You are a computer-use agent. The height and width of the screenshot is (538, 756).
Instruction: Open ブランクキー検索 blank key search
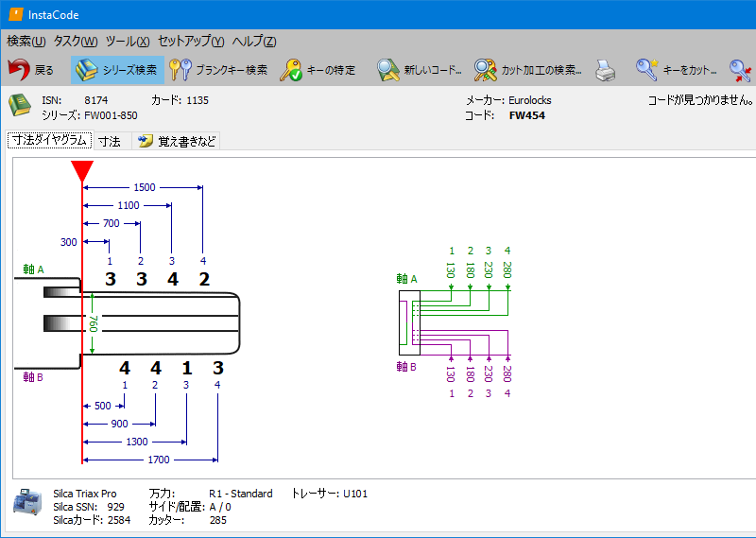point(218,70)
